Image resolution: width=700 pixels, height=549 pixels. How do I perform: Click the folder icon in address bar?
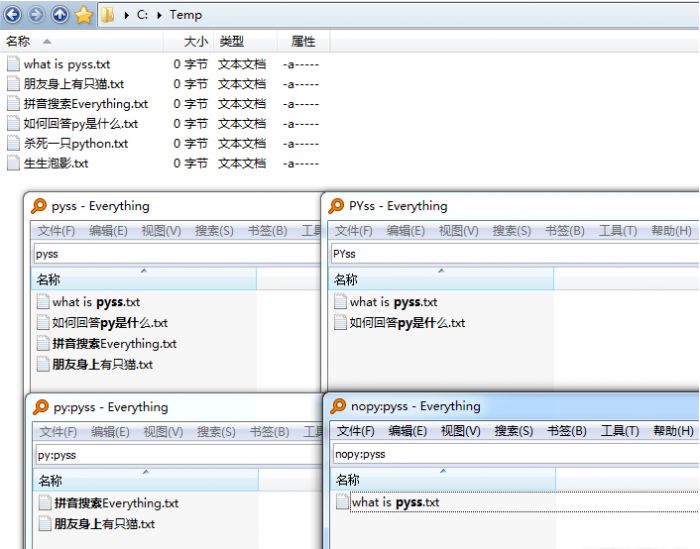[107, 15]
